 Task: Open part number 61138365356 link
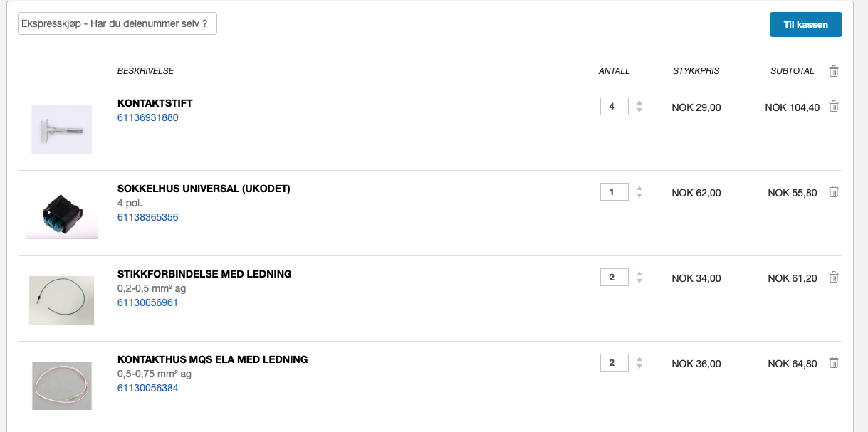coord(147,217)
